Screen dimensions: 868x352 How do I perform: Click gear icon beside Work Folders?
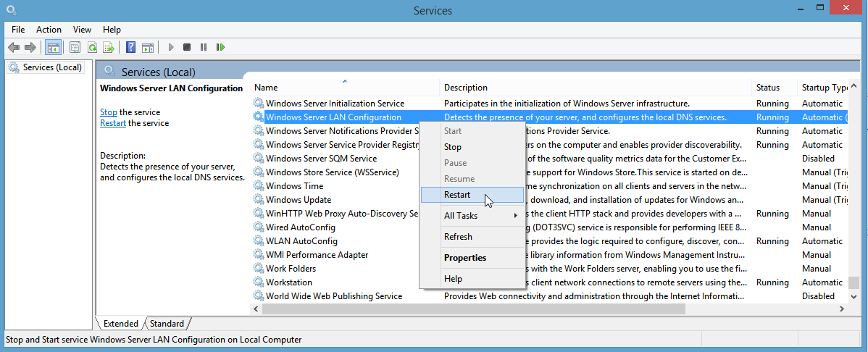coord(258,269)
